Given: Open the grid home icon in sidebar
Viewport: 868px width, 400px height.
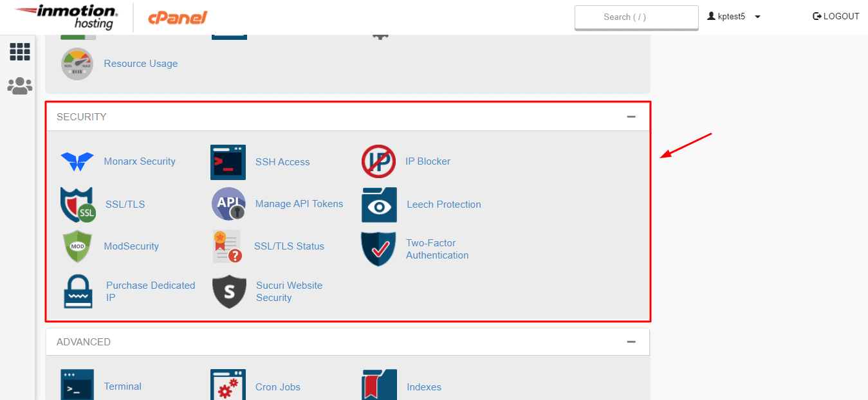Looking at the screenshot, I should tap(20, 52).
